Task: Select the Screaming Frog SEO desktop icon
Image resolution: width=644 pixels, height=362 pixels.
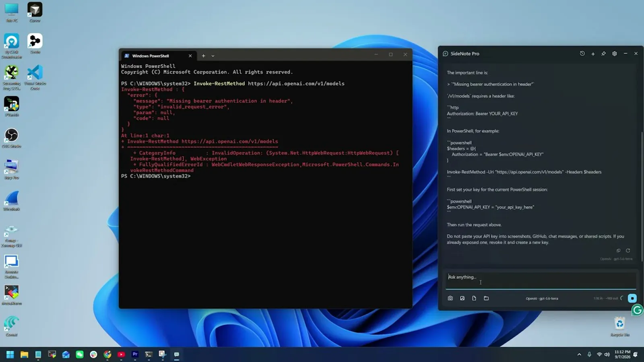Action: pos(12,78)
